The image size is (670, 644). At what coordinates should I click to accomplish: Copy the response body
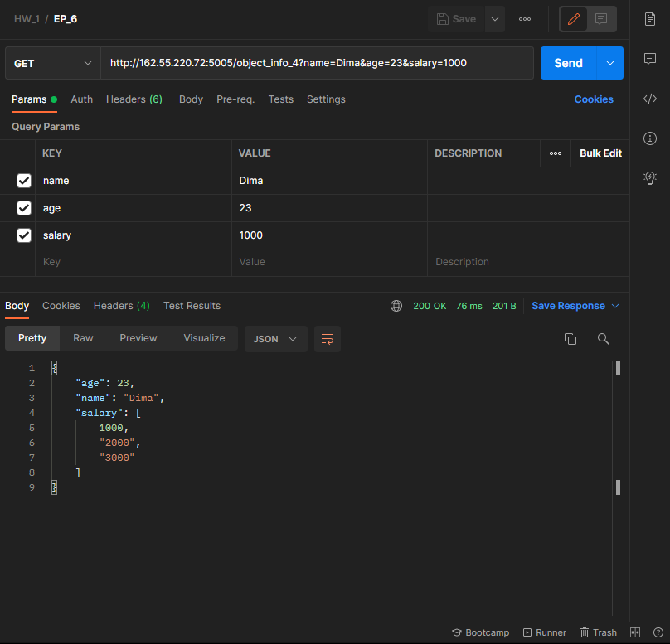[570, 339]
